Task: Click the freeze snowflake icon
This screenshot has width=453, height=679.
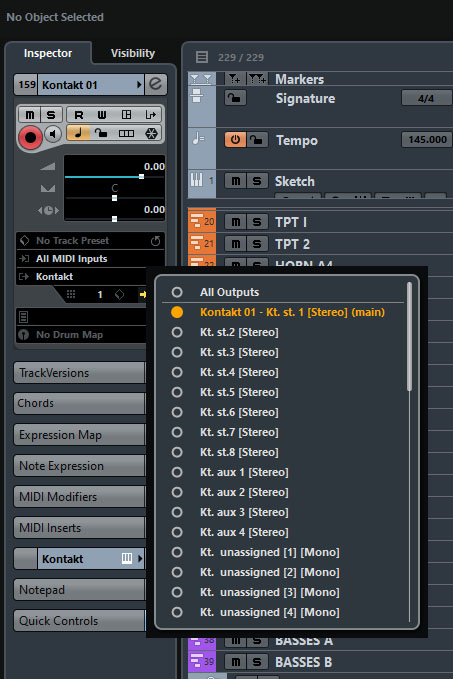Action: click(x=151, y=133)
